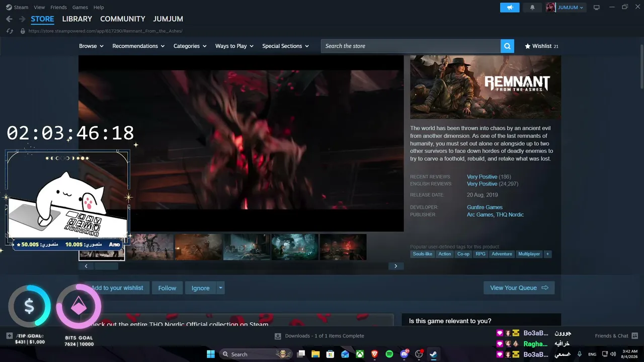
Task: Click the Search the store input field
Action: (411, 46)
